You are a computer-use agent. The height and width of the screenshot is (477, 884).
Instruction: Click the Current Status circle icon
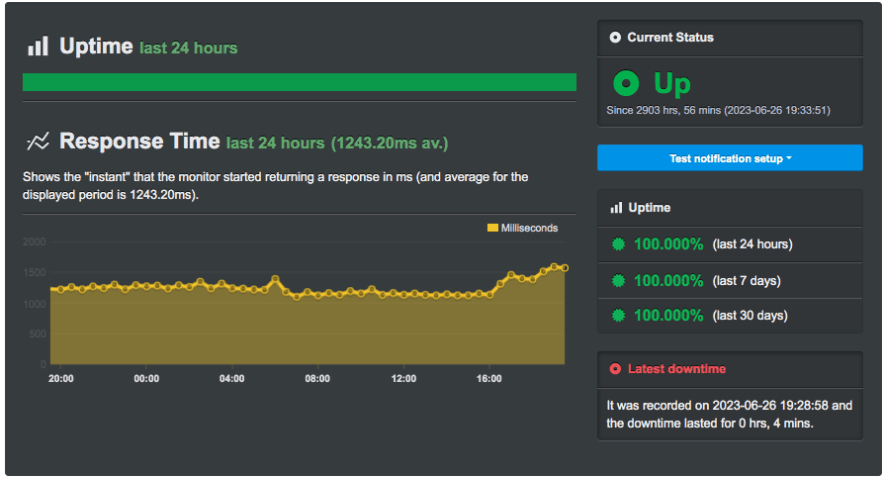(615, 37)
